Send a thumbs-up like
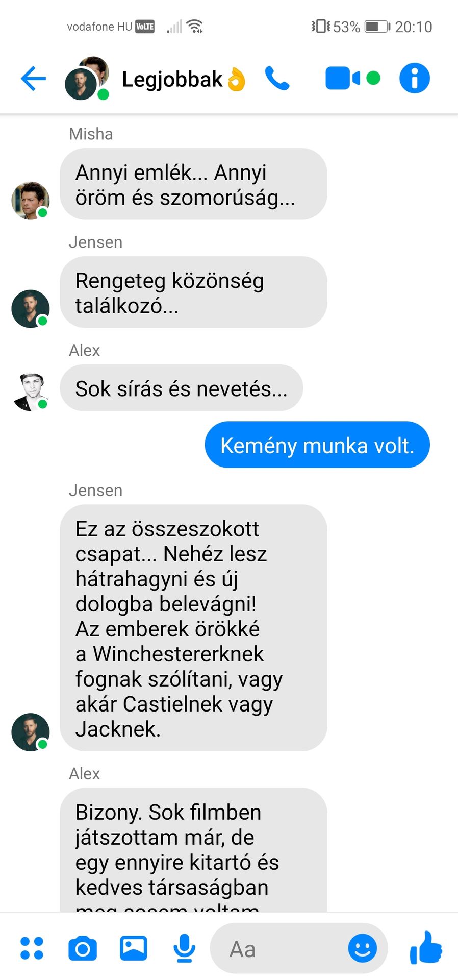Screen dimensions: 458x980 426,947
